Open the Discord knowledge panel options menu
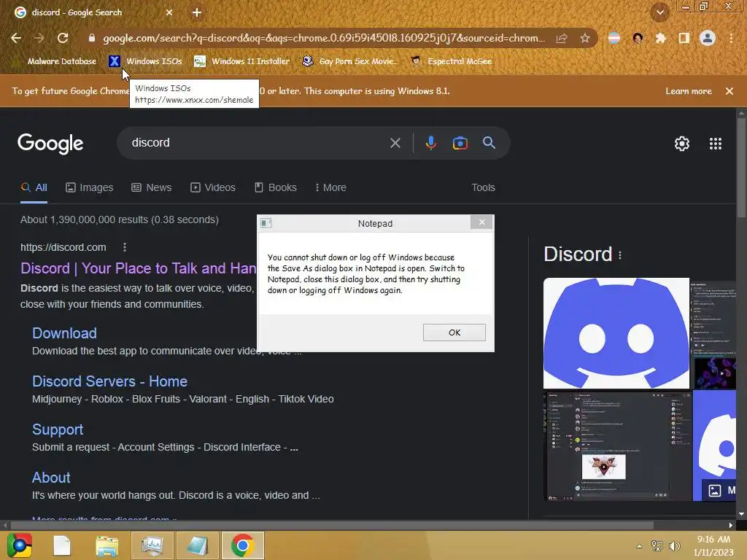The image size is (747, 560). 620,255
